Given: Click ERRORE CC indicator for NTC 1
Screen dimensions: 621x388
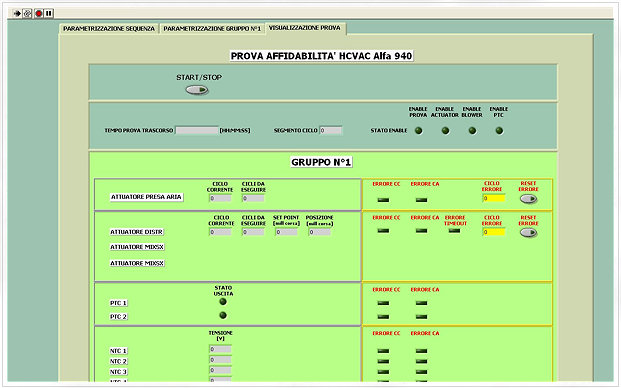Looking at the screenshot, I should (x=383, y=351).
